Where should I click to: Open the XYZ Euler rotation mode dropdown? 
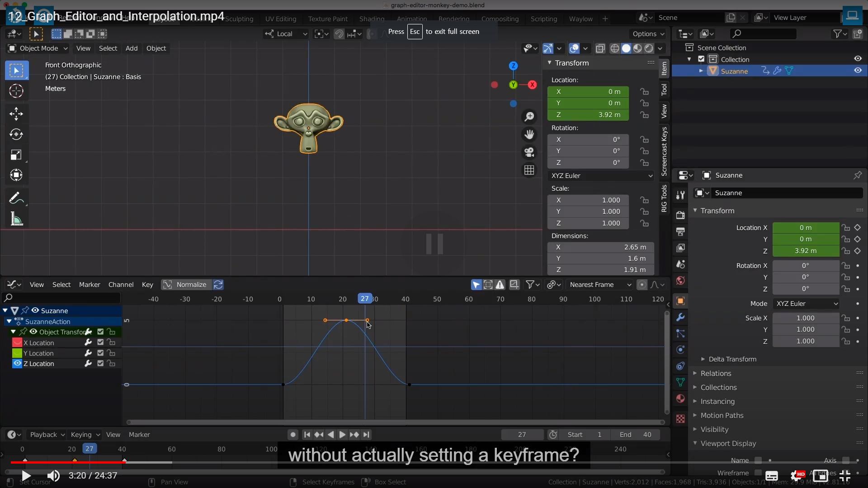(x=601, y=176)
